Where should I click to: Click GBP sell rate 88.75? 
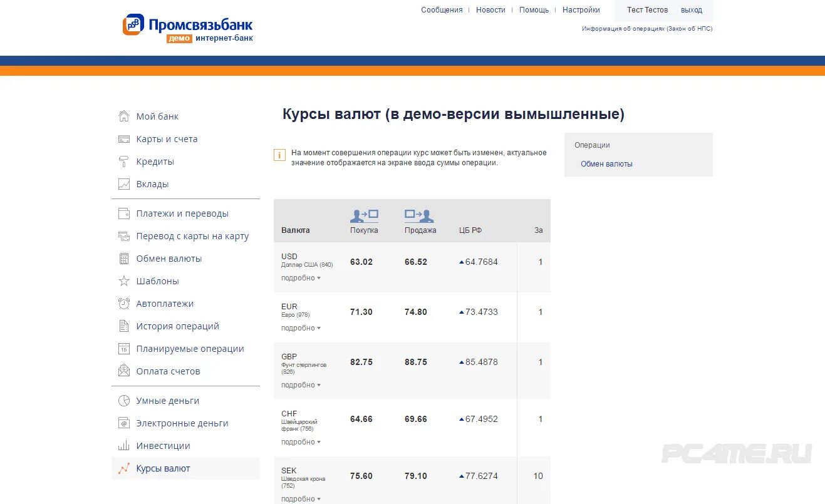[416, 363]
